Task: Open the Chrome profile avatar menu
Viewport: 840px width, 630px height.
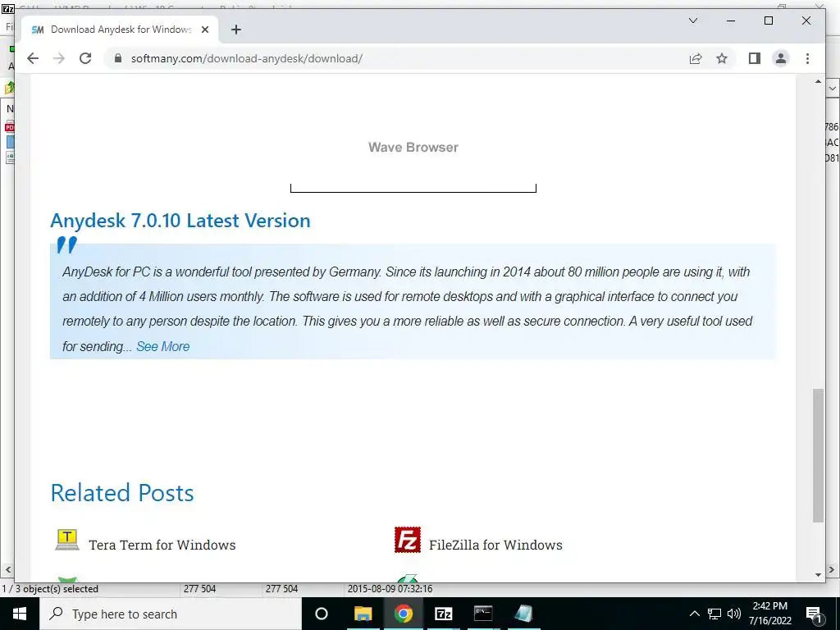Action: pos(781,58)
